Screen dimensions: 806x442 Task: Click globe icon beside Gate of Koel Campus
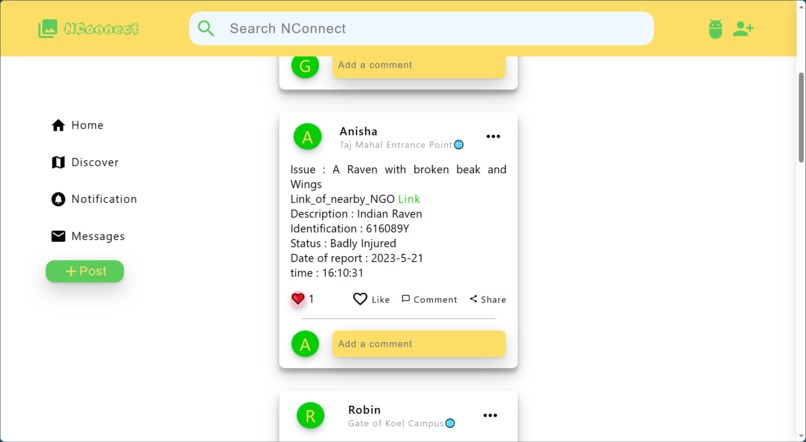coord(450,423)
